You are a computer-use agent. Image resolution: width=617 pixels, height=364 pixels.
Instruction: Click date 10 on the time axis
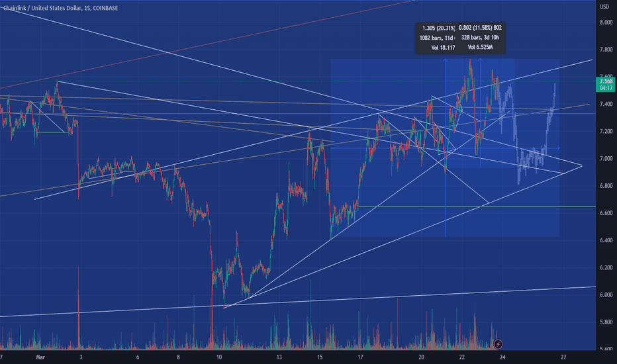[219, 357]
